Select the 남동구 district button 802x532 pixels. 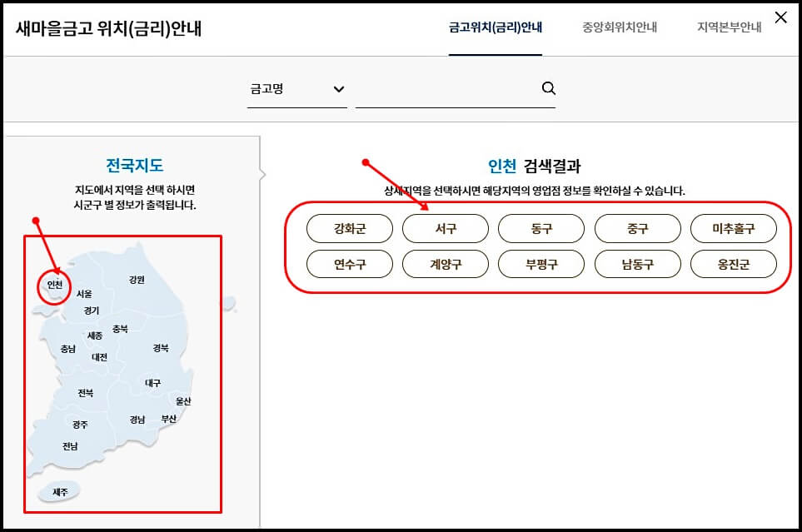638,264
